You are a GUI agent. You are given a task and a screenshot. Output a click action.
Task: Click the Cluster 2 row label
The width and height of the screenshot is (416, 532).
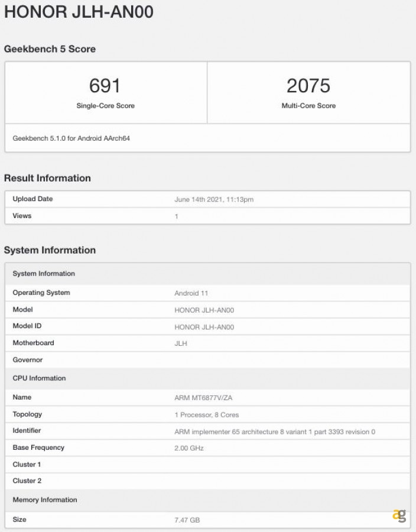[x=27, y=481]
